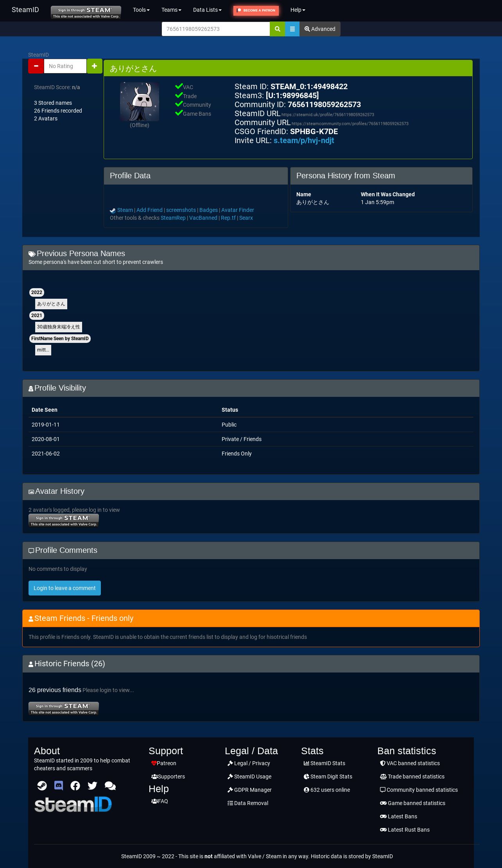Open Community banned statistics link

click(x=419, y=790)
